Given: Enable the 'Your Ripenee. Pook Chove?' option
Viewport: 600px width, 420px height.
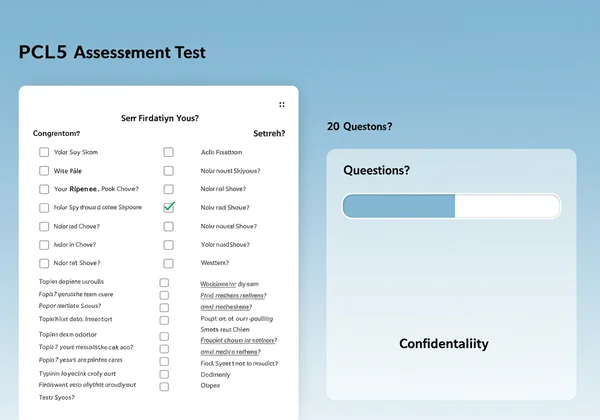Looking at the screenshot, I should 44,189.
